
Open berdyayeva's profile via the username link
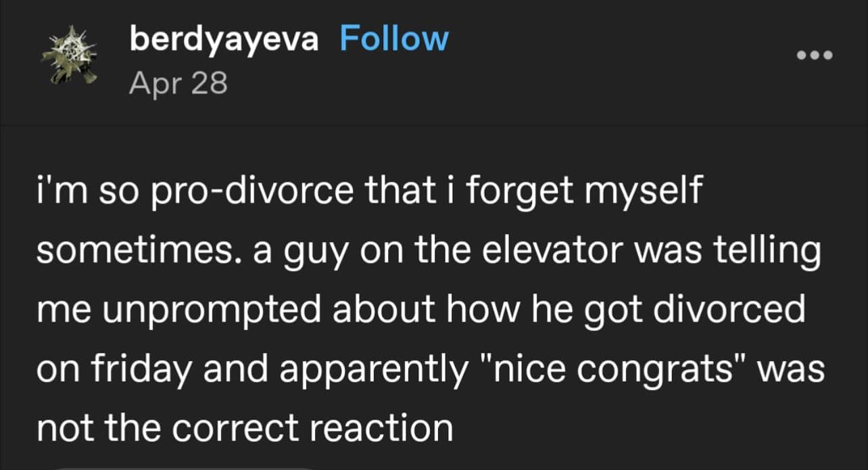tap(225, 39)
